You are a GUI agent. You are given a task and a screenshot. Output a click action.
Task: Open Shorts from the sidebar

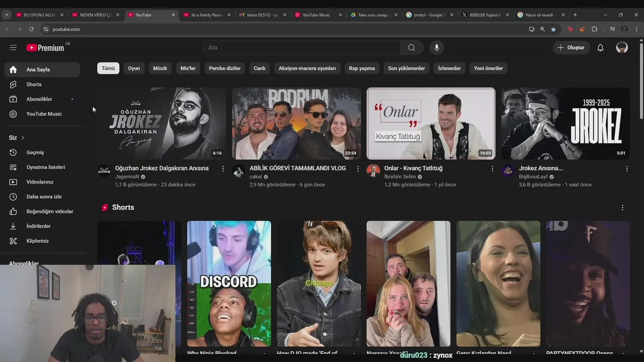click(42, 84)
